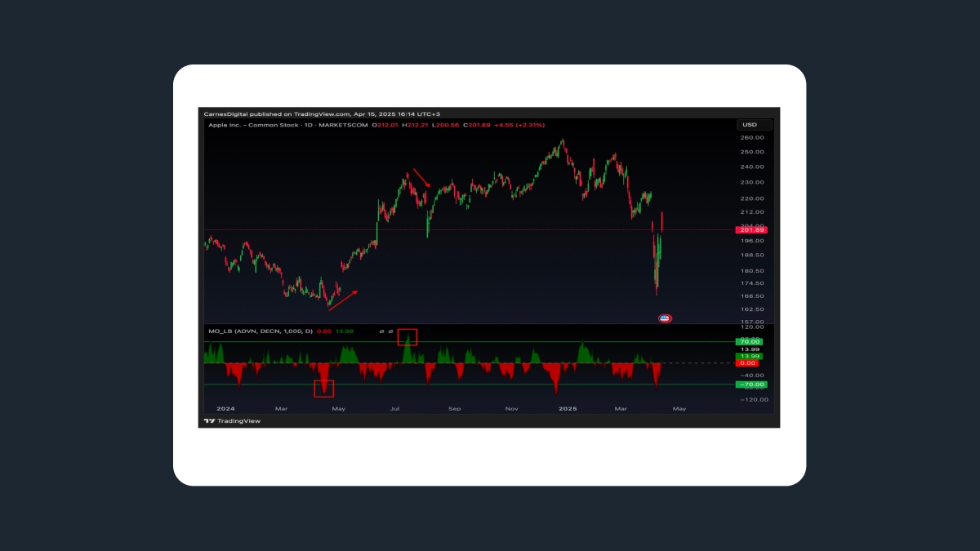Click the green -70.00 level label
This screenshot has width=980, height=551.
(750, 384)
